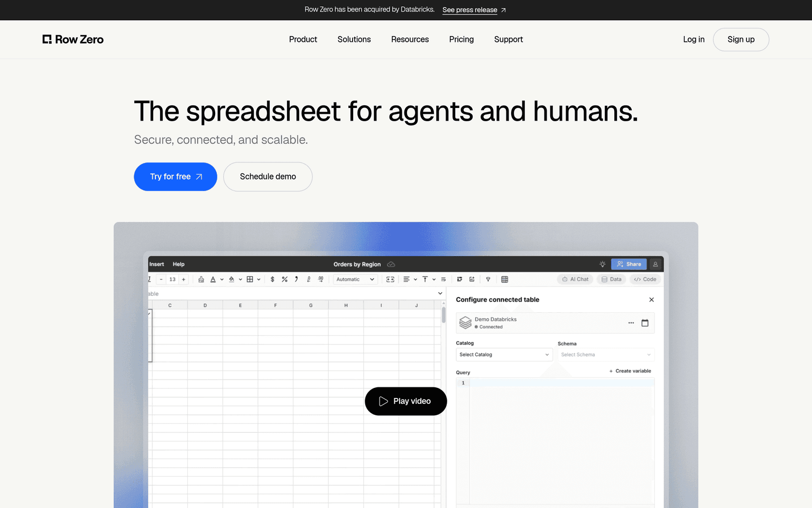Click the Log in link
This screenshot has height=508, width=812.
coord(694,39)
